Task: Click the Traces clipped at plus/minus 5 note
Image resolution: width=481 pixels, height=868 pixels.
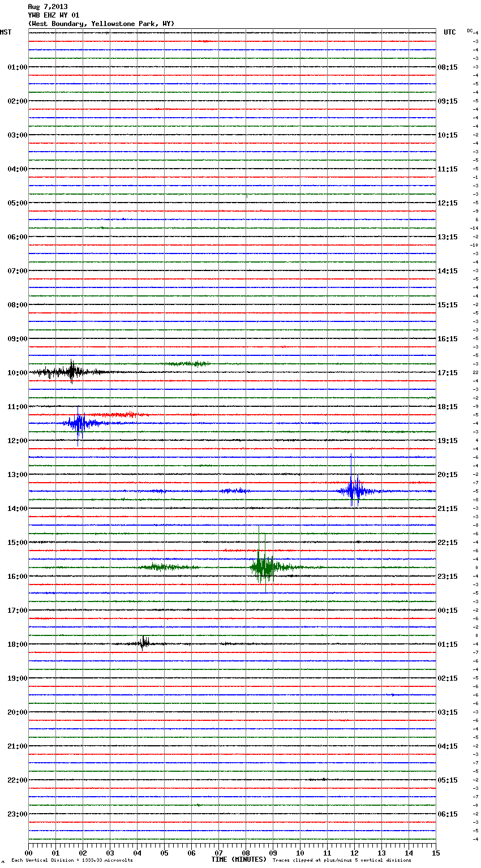Action: (342, 860)
